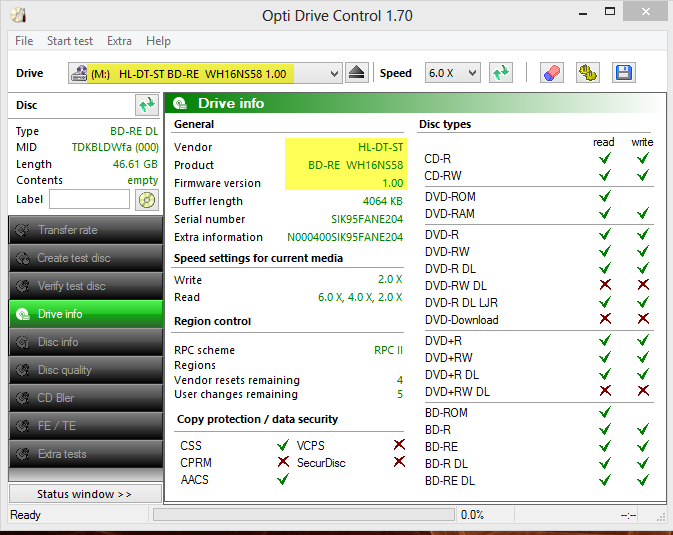Click the serial number SIK95FANE204 value

[367, 219]
